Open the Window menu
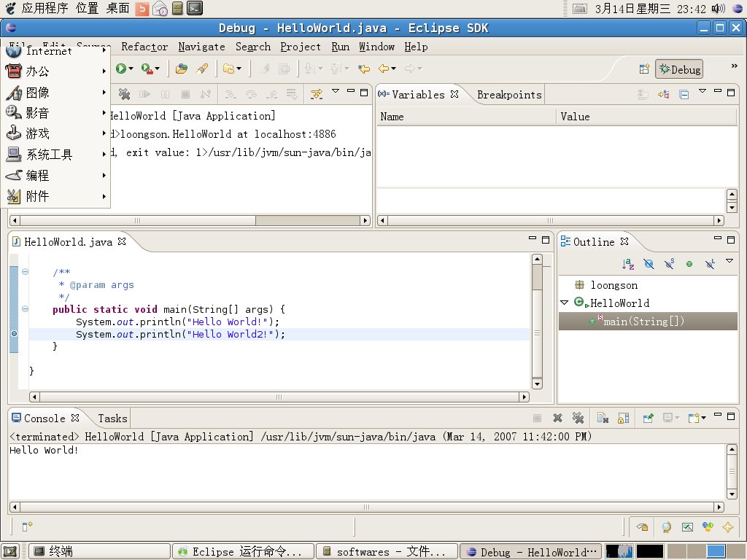The height and width of the screenshot is (560, 747). [x=377, y=47]
